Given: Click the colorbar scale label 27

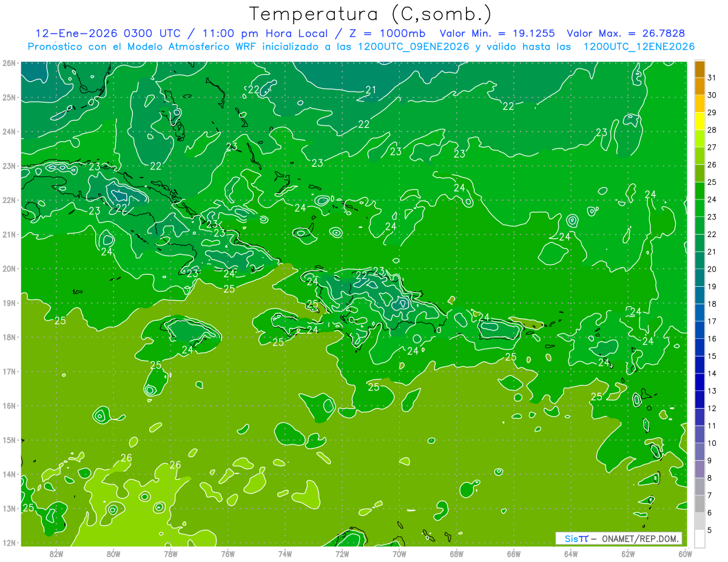Looking at the screenshot, I should point(712,147).
